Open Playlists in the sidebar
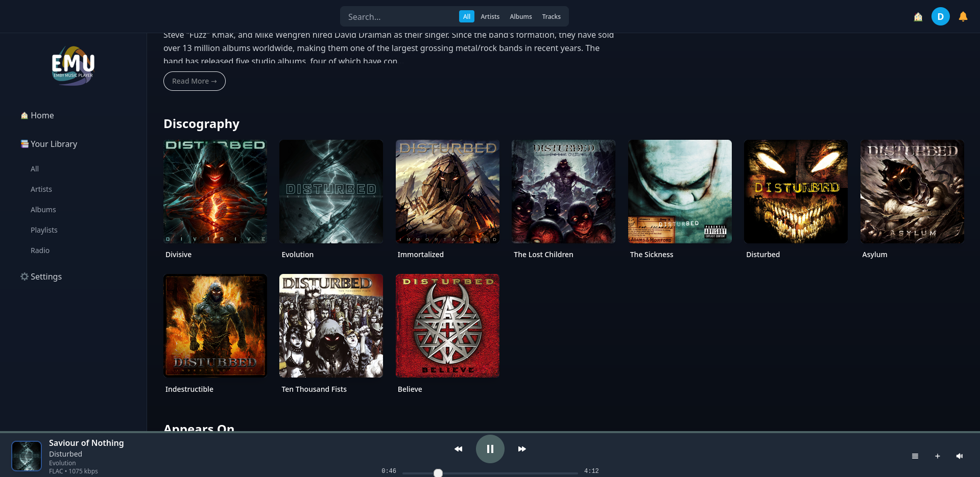Image resolution: width=980 pixels, height=477 pixels. (x=44, y=230)
